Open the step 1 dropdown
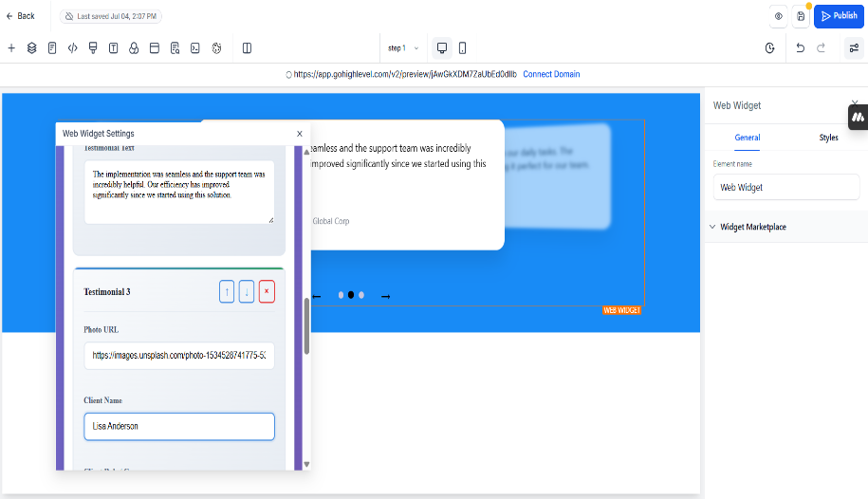 coord(403,48)
